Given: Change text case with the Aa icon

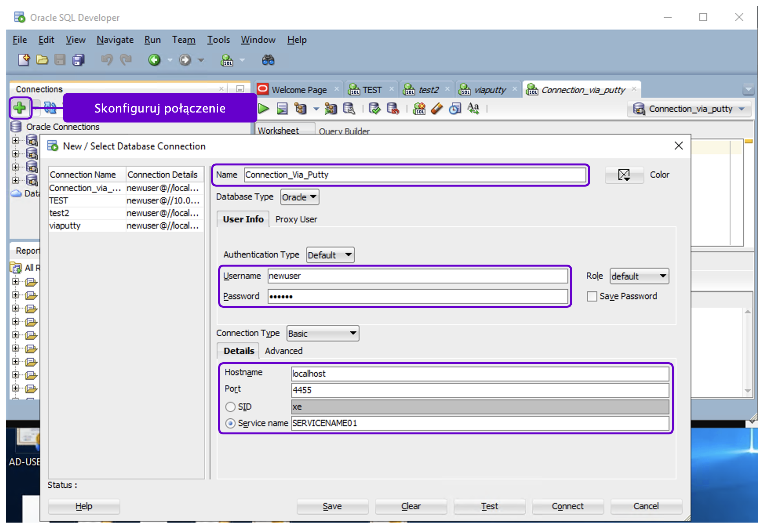Looking at the screenshot, I should tap(473, 109).
